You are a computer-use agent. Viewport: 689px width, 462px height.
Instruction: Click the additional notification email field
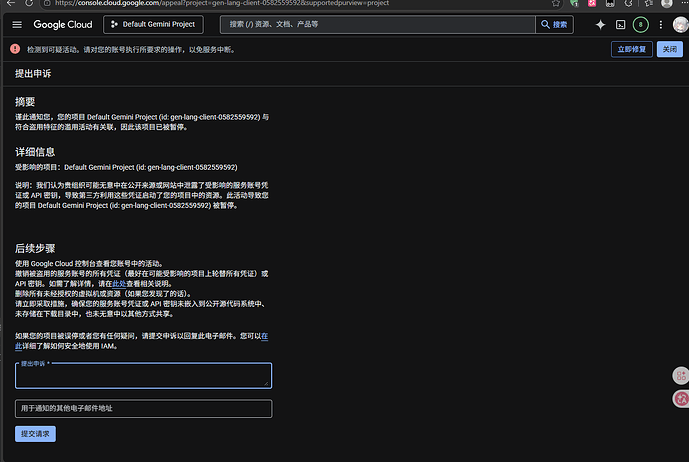144,409
